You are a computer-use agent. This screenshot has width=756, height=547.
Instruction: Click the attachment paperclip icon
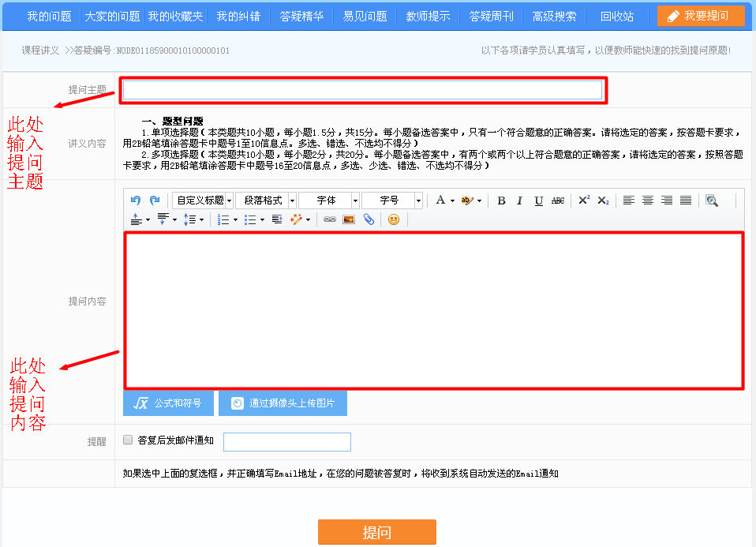click(x=368, y=219)
